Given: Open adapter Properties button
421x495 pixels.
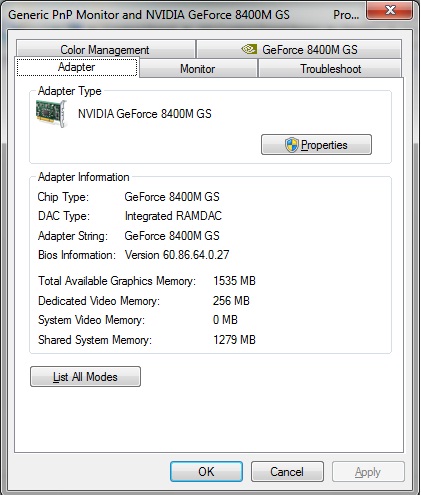Looking at the screenshot, I should tap(316, 145).
